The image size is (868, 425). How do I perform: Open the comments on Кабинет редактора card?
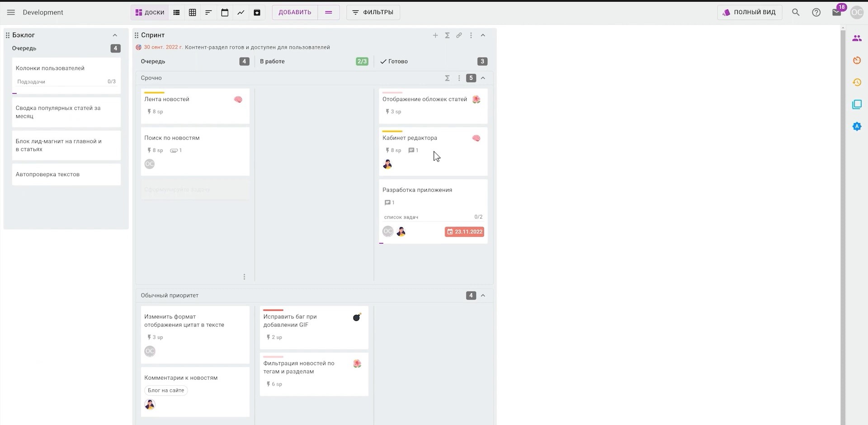pyautogui.click(x=413, y=150)
